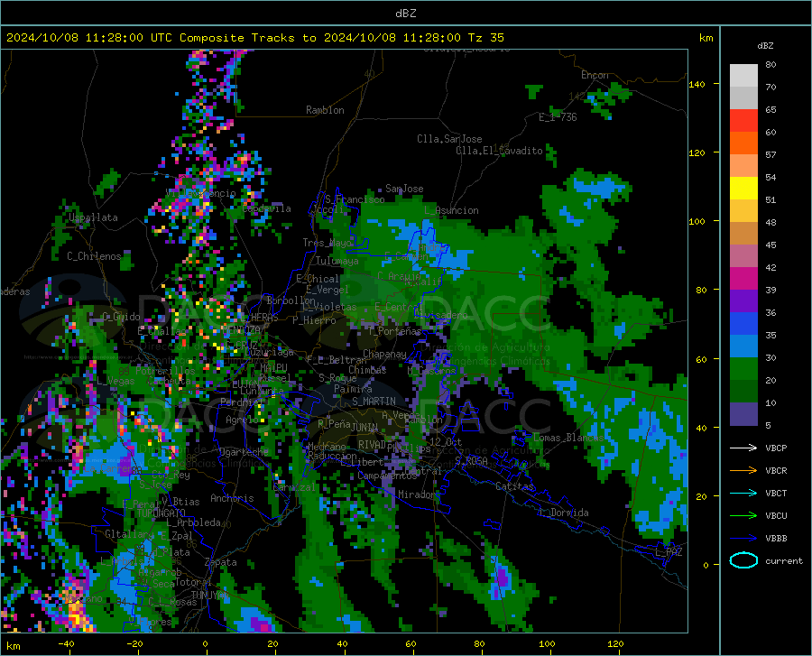Click the dBZ title at top
Screen dimensions: 812x656
[405, 14]
